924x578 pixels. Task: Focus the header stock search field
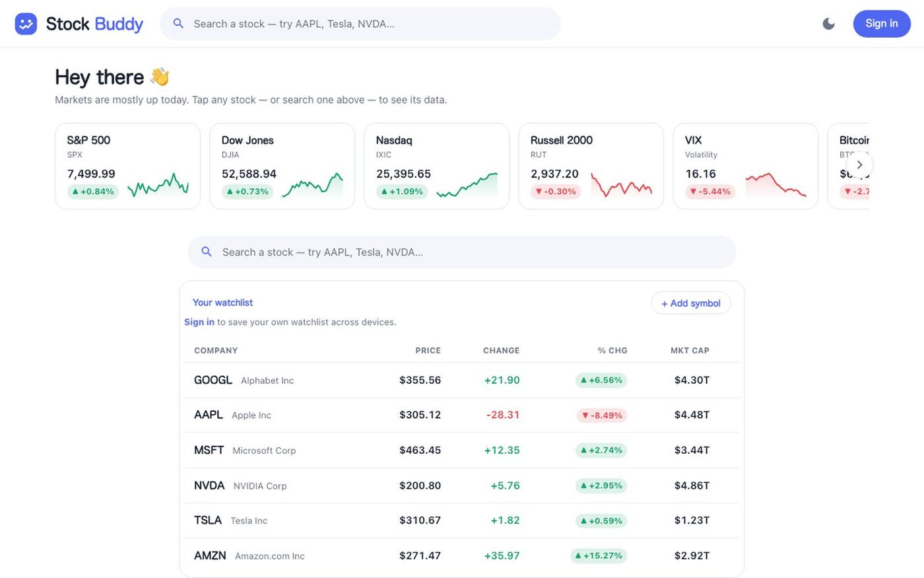tap(360, 24)
